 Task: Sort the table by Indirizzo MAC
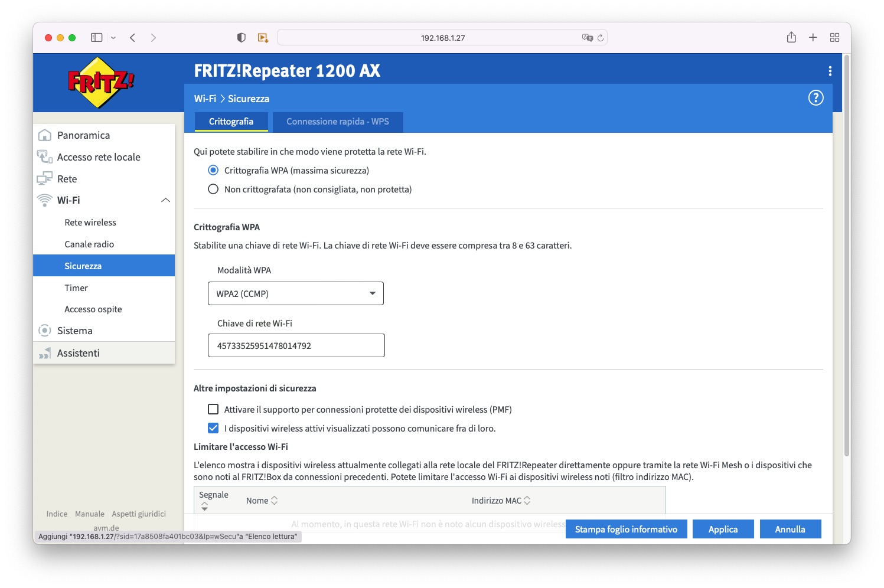pos(527,501)
